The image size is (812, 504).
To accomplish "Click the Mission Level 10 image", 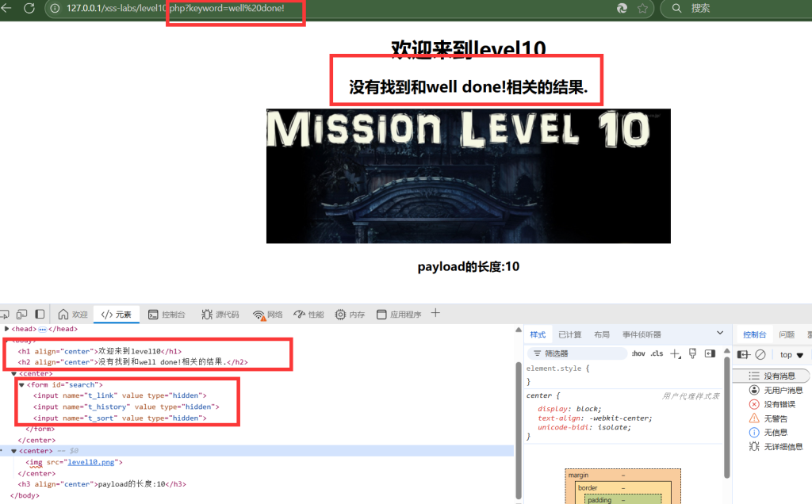I will [x=468, y=176].
